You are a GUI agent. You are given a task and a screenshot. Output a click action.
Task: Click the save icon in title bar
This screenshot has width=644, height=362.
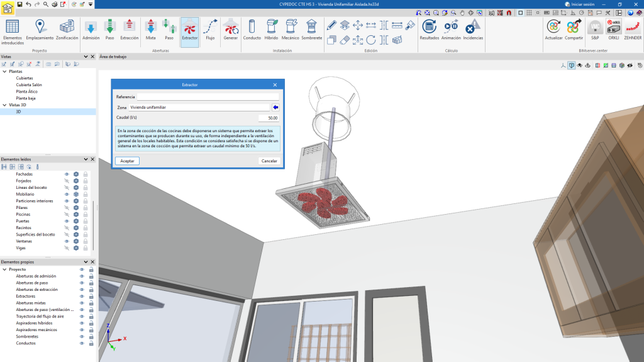19,4
